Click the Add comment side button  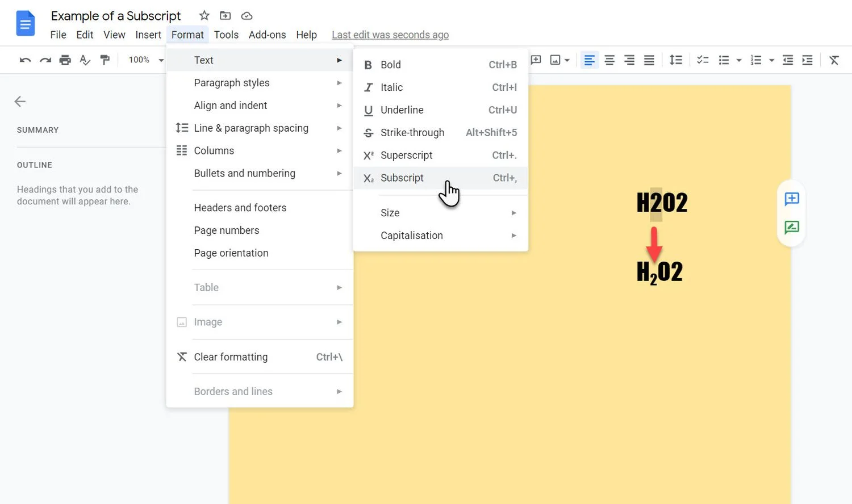coord(792,199)
